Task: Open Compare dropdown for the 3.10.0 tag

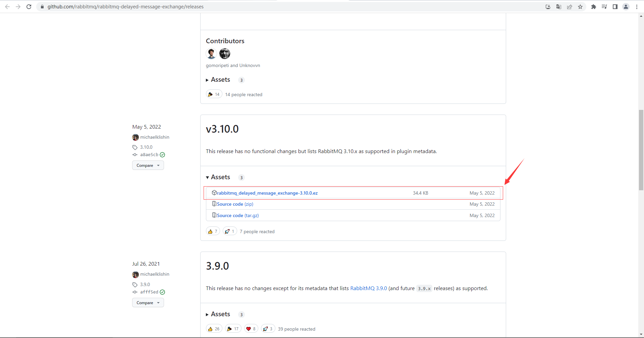Action: [x=148, y=165]
